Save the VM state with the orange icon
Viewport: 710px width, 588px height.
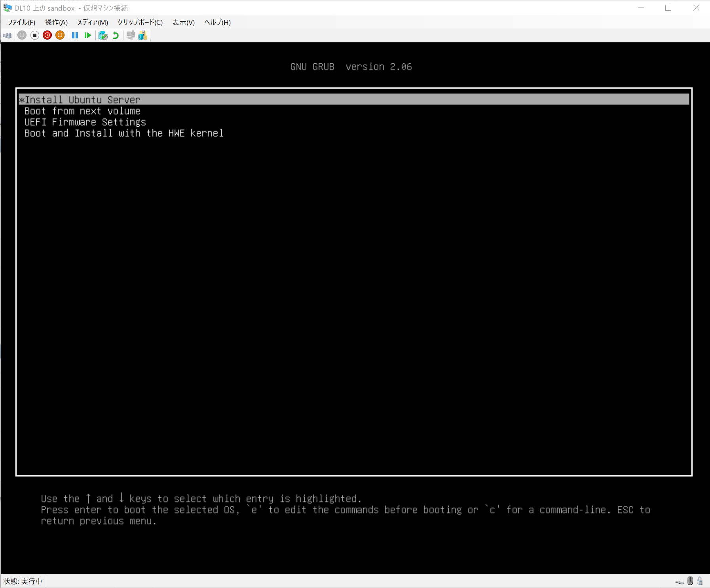pyautogui.click(x=60, y=35)
